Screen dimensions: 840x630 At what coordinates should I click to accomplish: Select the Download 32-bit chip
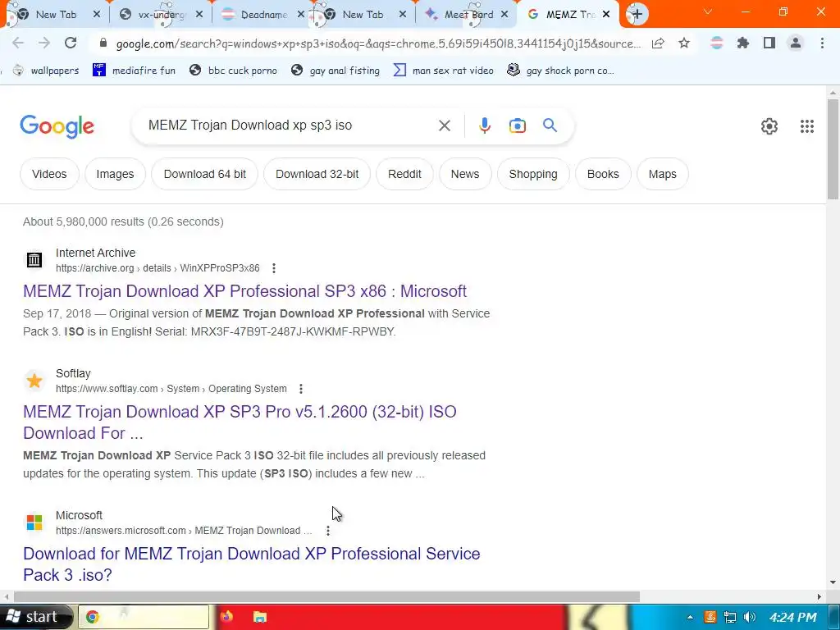click(317, 174)
